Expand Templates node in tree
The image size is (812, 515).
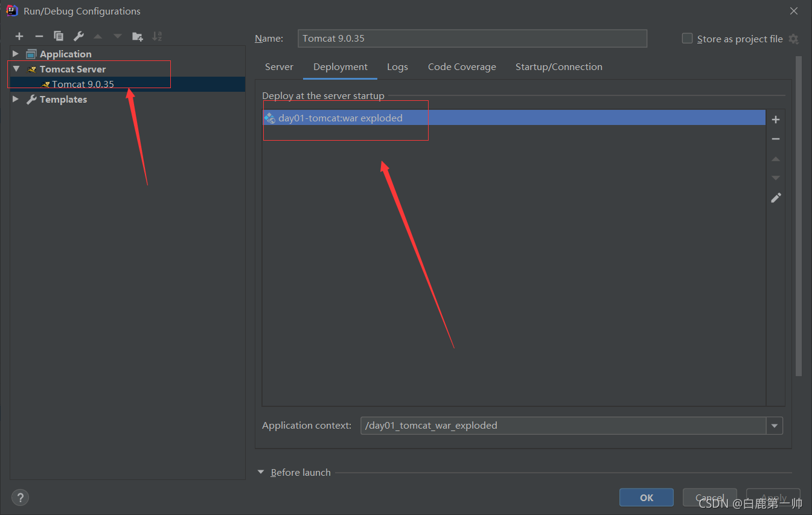[x=16, y=99]
